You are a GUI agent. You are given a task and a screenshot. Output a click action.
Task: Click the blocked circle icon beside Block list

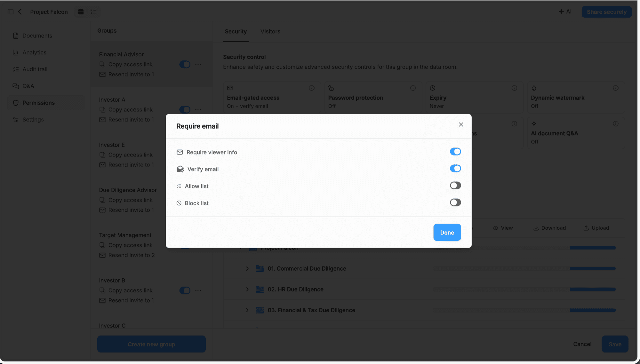click(x=179, y=203)
